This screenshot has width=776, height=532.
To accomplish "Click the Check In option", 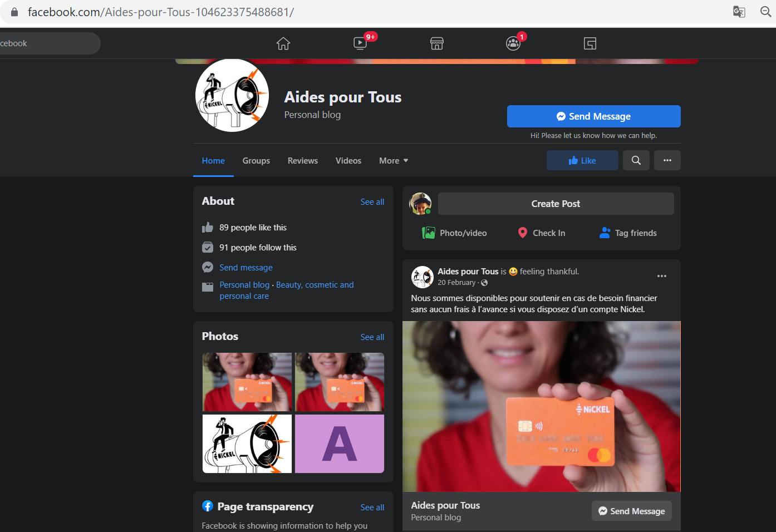I will click(x=542, y=233).
